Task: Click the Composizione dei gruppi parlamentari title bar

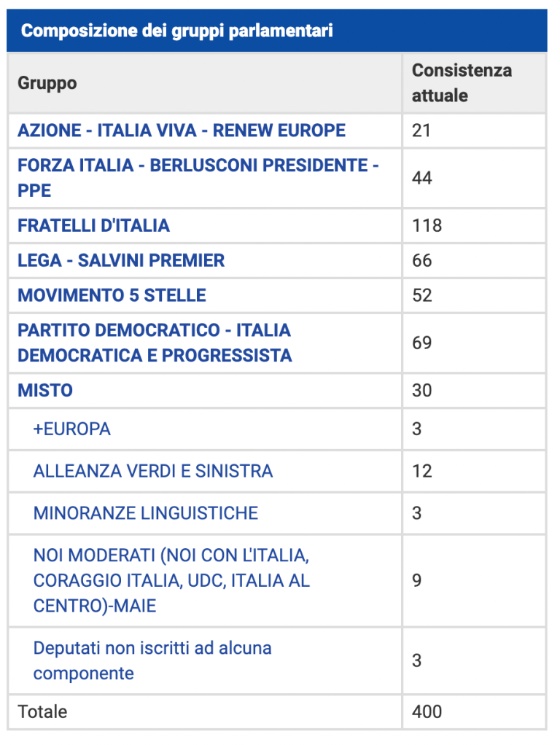Action: [176, 31]
